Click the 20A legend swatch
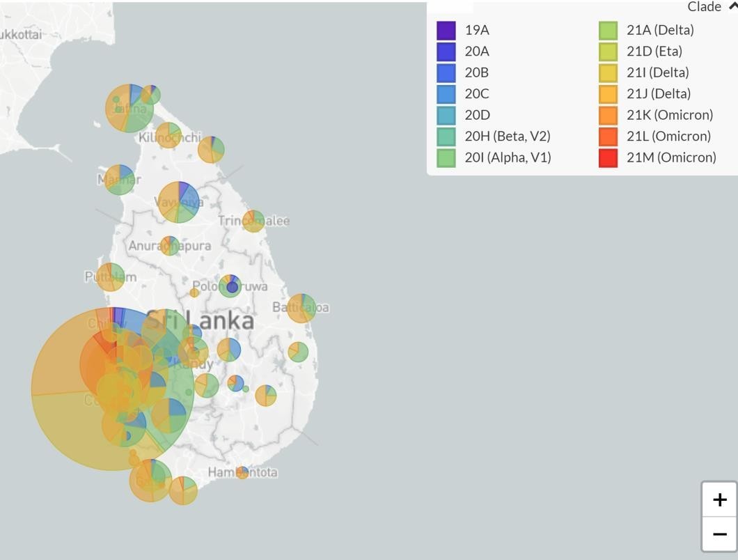738x560 pixels. (446, 52)
